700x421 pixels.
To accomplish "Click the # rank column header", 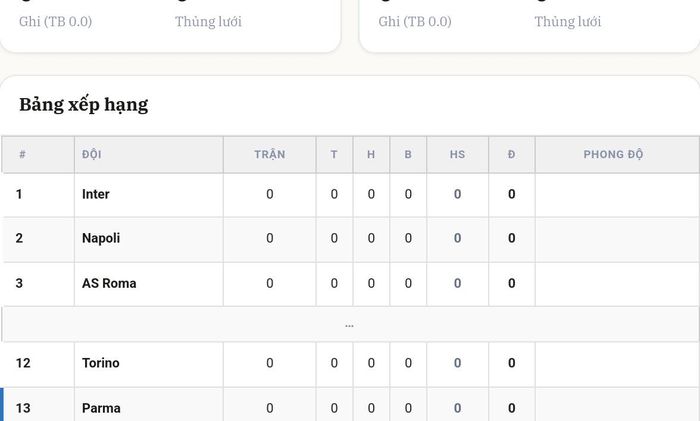I will click(38, 154).
